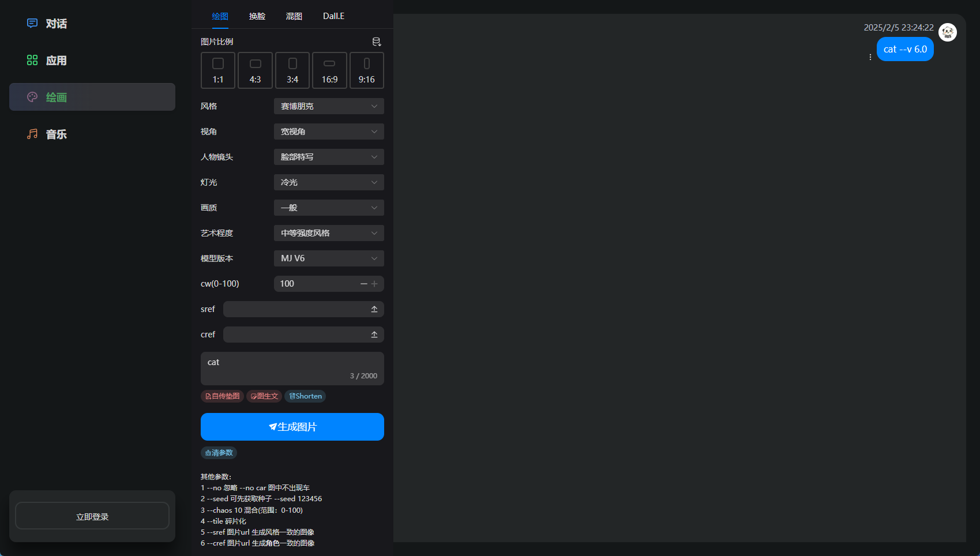Open the 模型版本 model version dropdown
The height and width of the screenshot is (556, 980).
[328, 258]
